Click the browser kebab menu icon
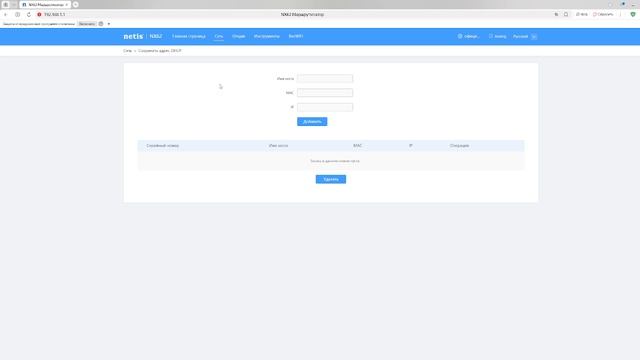Screen dimensions: 640x360 [x=620, y=14]
